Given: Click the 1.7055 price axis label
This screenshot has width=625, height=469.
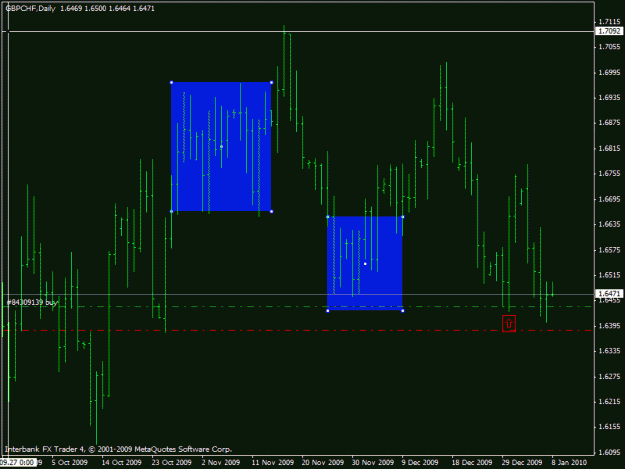Looking at the screenshot, I should [x=609, y=47].
